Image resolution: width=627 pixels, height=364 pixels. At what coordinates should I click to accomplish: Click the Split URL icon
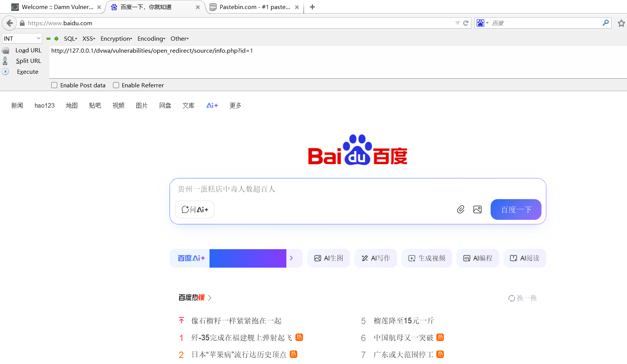pos(5,61)
